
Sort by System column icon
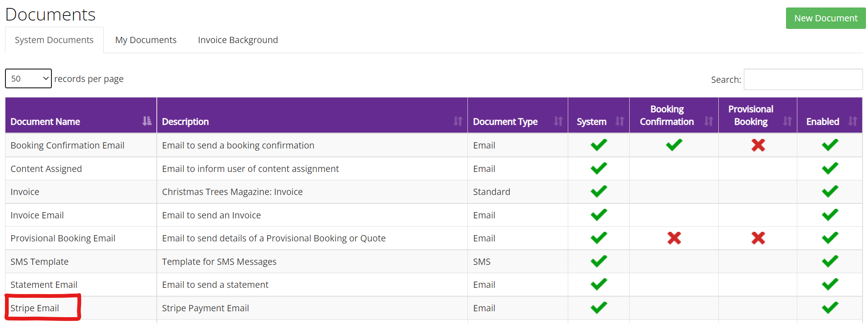click(620, 121)
